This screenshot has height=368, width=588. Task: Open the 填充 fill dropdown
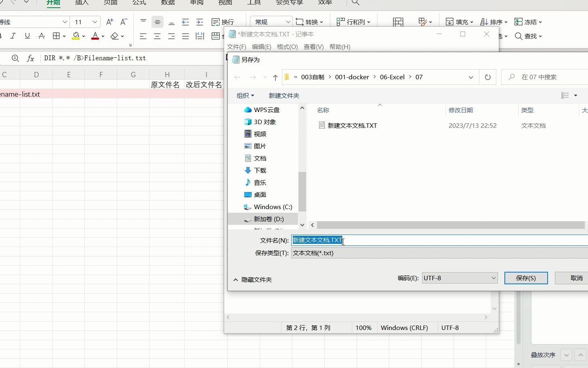pyautogui.click(x=460, y=22)
